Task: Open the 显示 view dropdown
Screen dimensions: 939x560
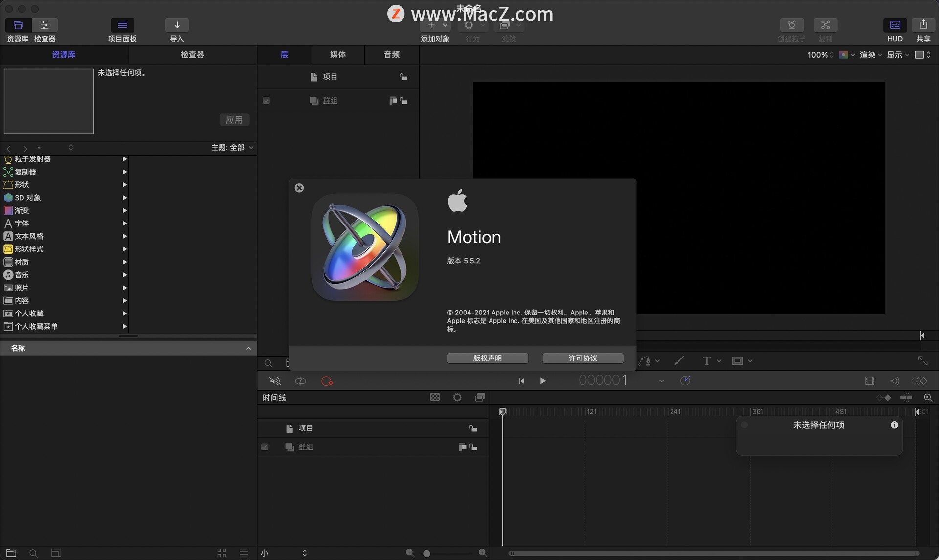Action: tap(898, 55)
